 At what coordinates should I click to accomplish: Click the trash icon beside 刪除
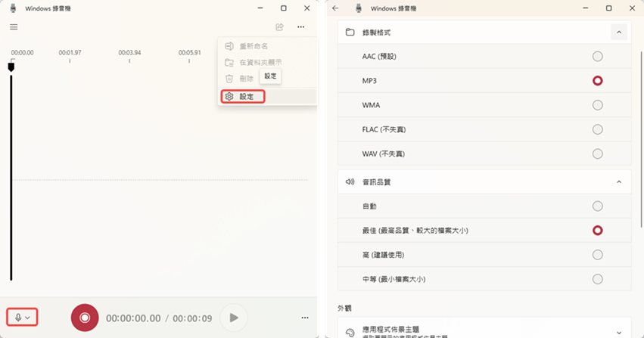click(229, 79)
